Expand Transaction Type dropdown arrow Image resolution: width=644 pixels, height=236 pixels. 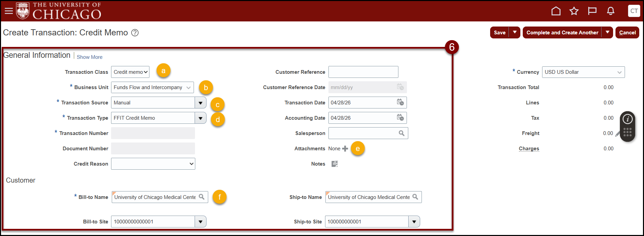pyautogui.click(x=200, y=118)
